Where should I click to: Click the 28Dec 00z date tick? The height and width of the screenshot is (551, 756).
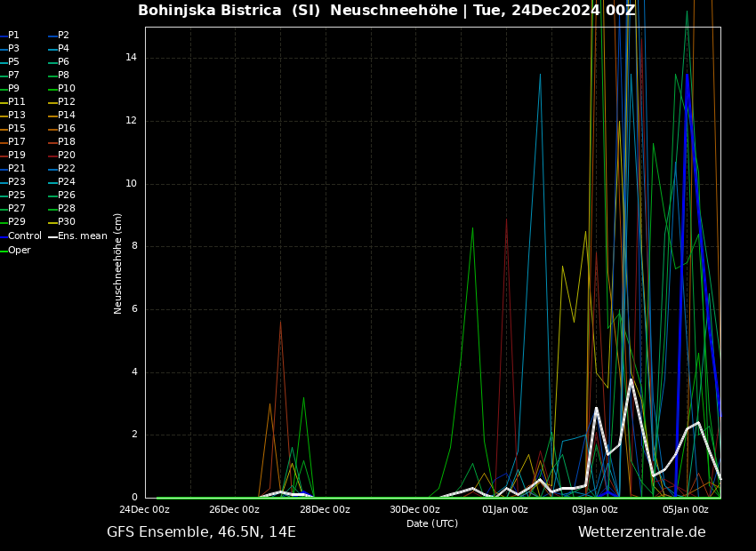click(325, 510)
